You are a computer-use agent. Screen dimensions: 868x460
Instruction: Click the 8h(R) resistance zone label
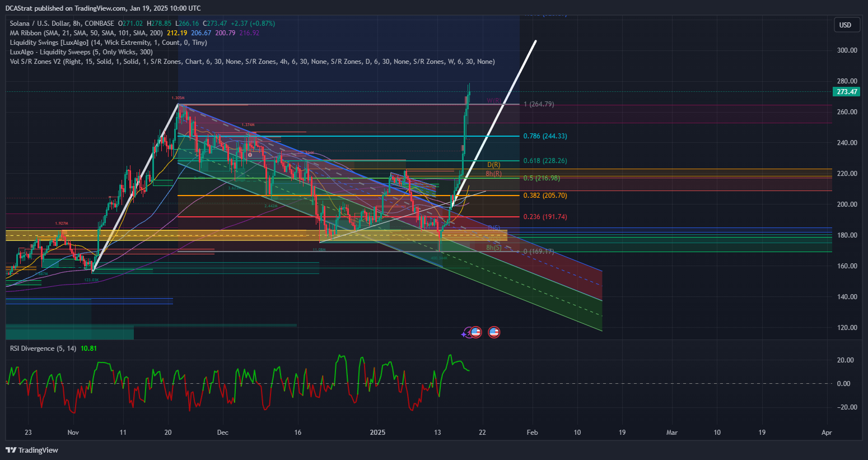(x=494, y=174)
